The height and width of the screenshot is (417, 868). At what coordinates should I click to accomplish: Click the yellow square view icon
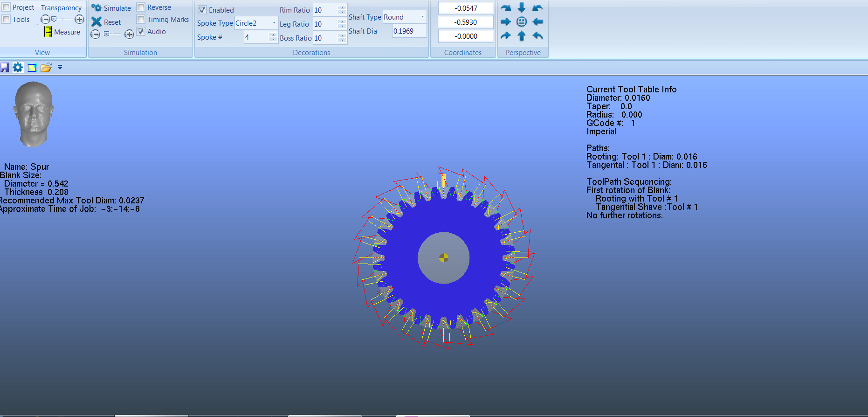(32, 68)
